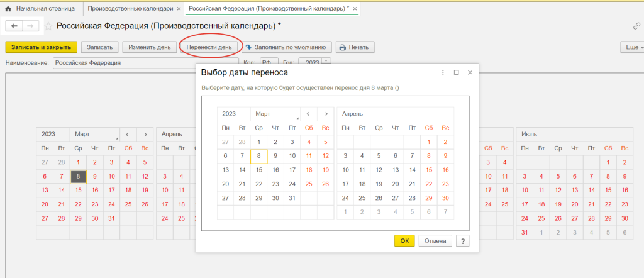Screen dimensions: 644x278
Task: Select March 4 in the dialog calendar
Action: click(x=309, y=142)
